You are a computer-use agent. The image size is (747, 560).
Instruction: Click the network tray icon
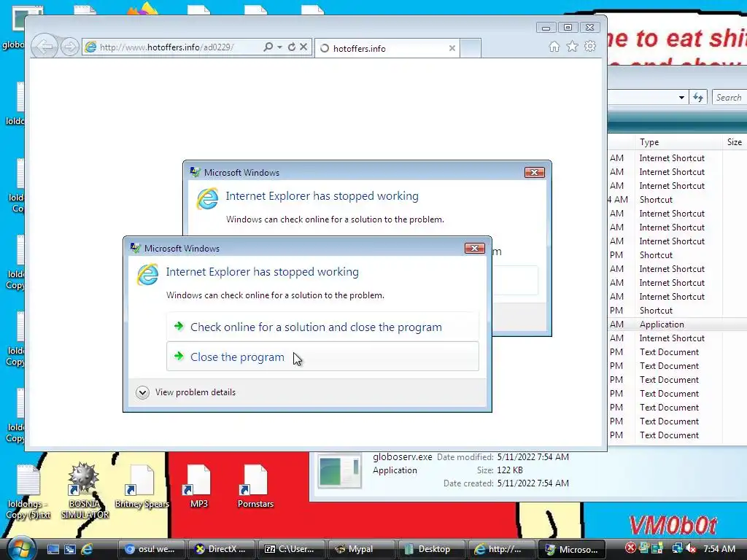(x=676, y=548)
